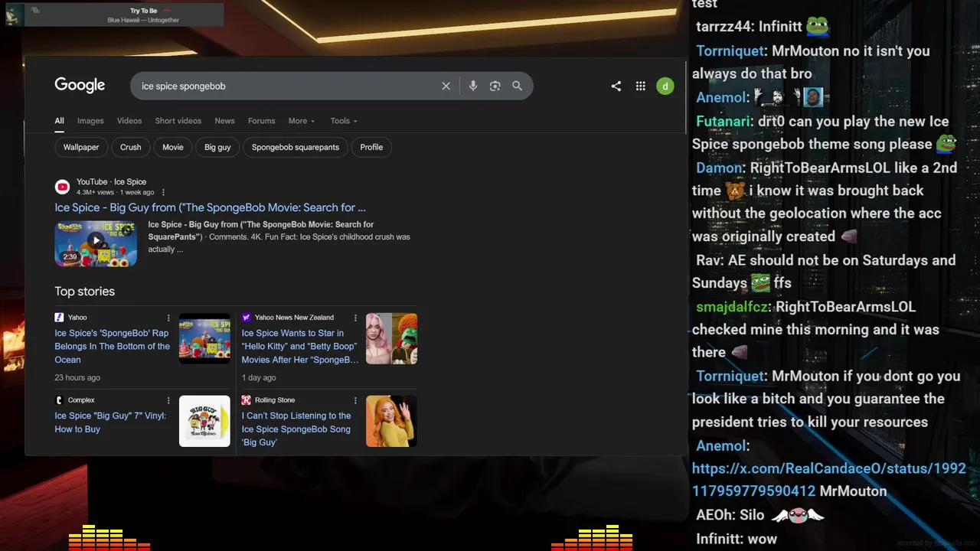Image resolution: width=980 pixels, height=551 pixels.
Task: Open Google Lens image search icon
Action: (x=495, y=86)
